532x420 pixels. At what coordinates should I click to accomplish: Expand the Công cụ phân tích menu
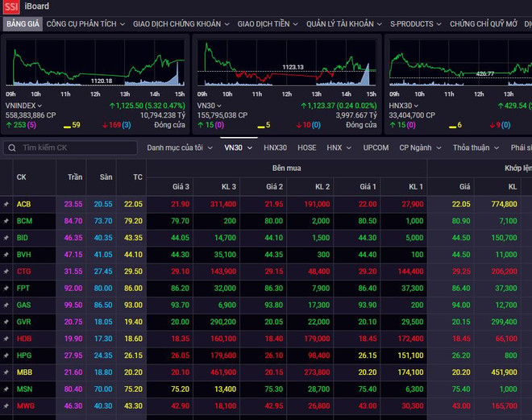[85, 24]
